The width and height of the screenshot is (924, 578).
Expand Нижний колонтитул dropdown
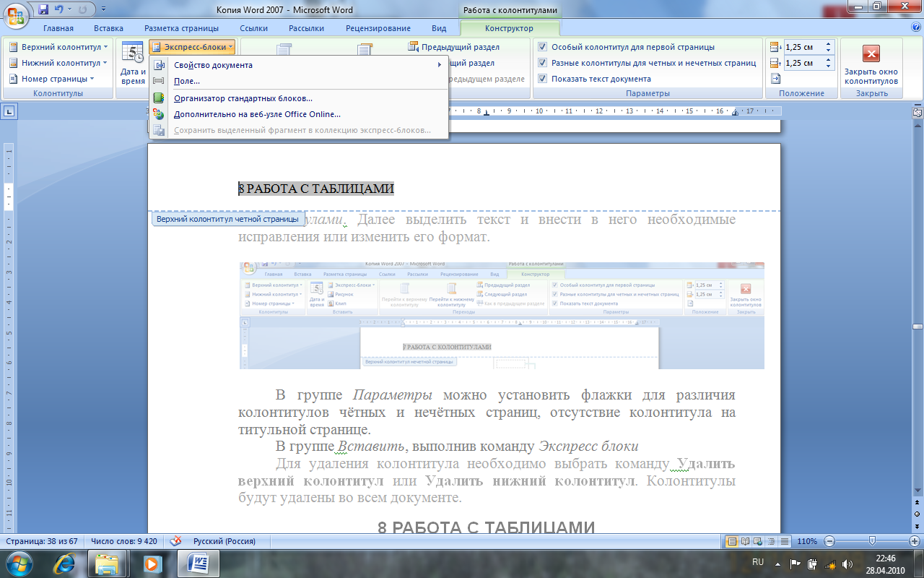tap(59, 63)
